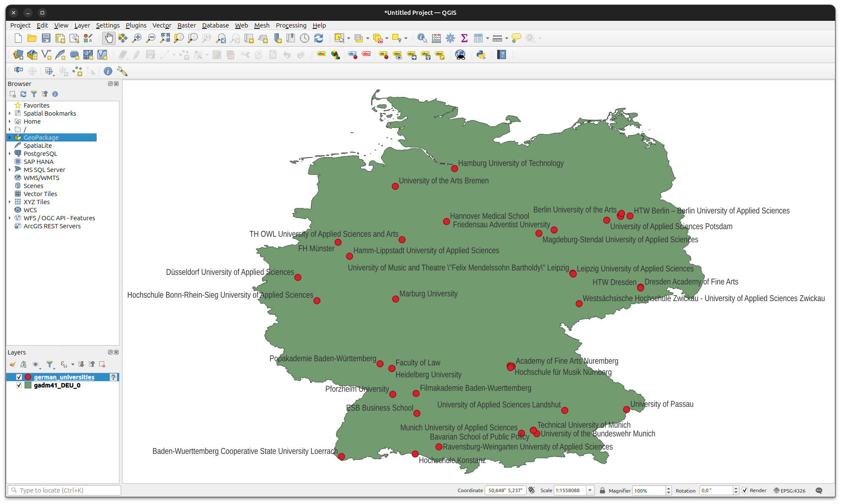This screenshot has height=504, width=841.
Task: Open the Vector menu
Action: point(162,25)
